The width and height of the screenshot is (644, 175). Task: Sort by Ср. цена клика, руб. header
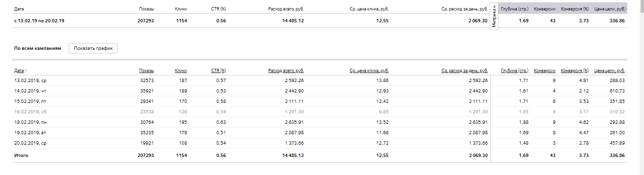(x=369, y=71)
